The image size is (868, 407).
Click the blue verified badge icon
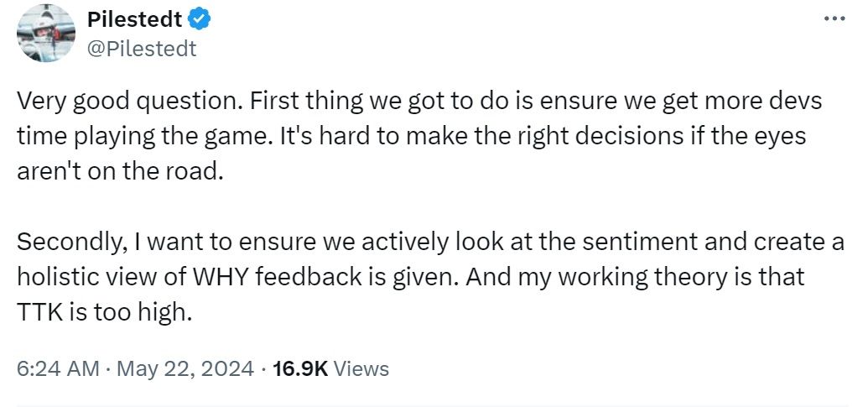click(x=198, y=18)
